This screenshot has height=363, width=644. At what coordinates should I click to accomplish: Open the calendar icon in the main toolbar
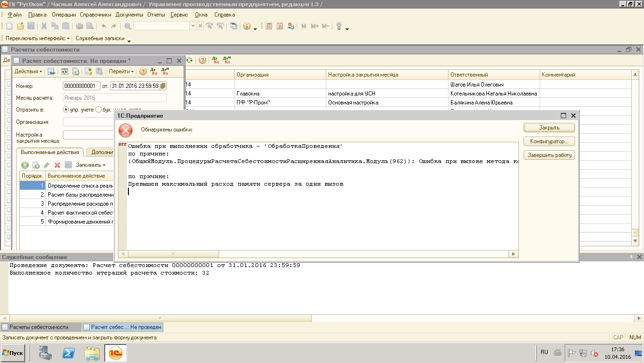point(280,26)
